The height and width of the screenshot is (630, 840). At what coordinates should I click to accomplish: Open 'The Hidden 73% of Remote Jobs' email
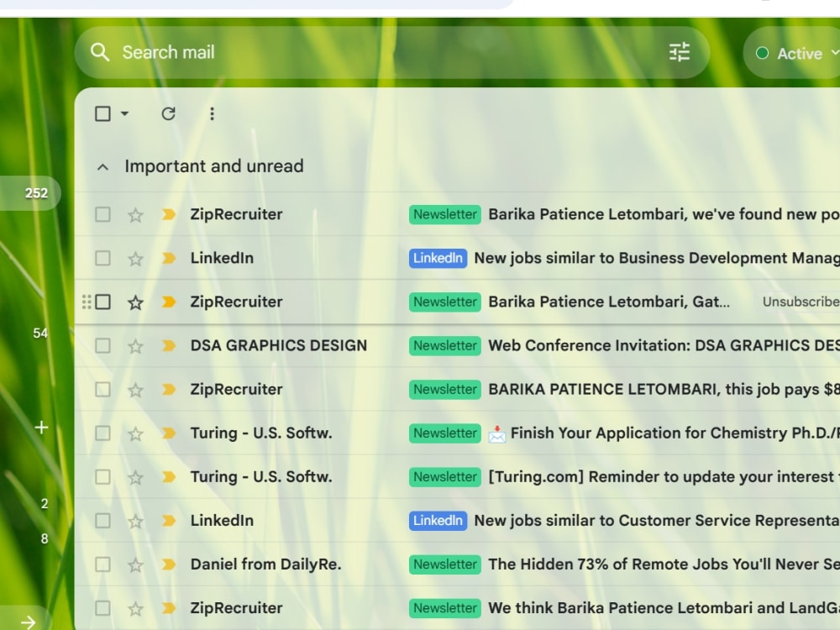(664, 564)
